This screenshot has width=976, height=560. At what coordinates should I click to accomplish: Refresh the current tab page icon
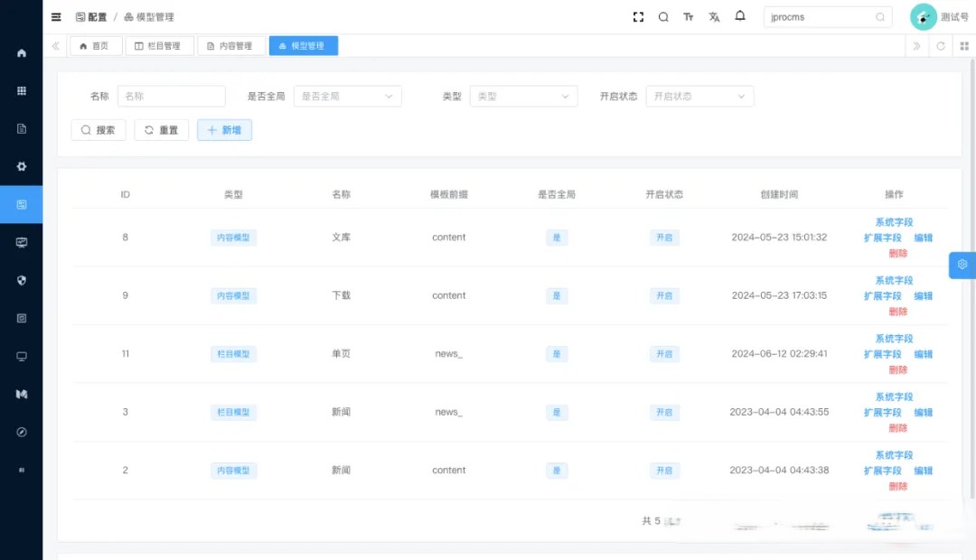(x=941, y=46)
